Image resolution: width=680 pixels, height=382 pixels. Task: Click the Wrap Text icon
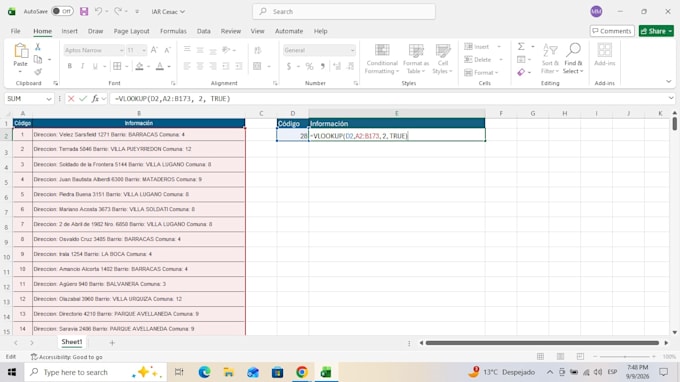tap(258, 50)
